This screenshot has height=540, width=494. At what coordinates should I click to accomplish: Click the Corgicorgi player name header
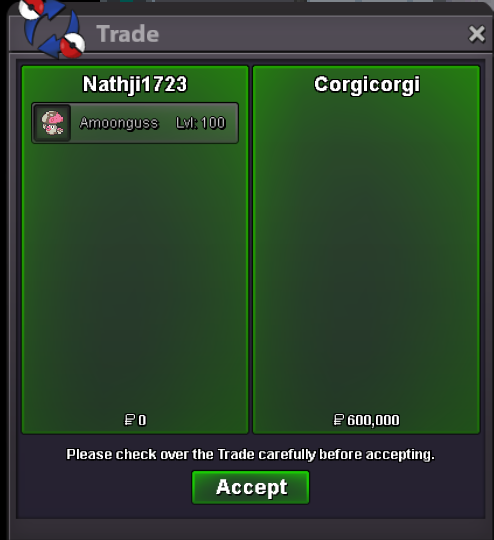pyautogui.click(x=367, y=85)
